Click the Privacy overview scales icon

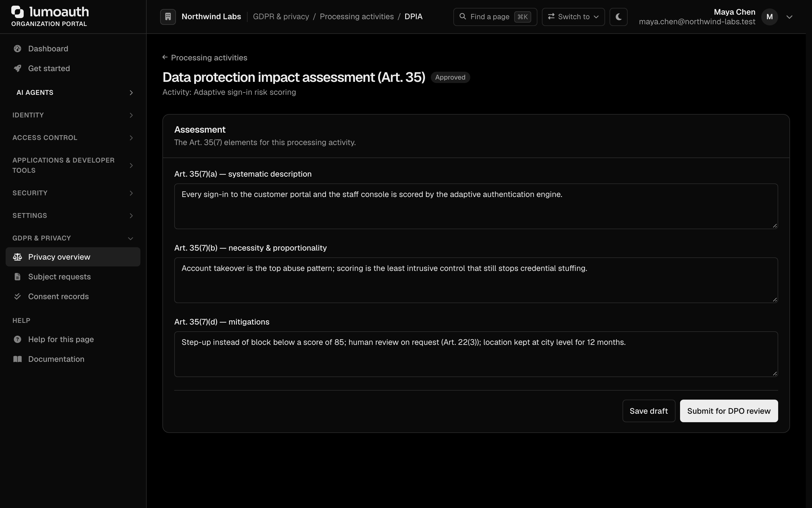coord(17,257)
